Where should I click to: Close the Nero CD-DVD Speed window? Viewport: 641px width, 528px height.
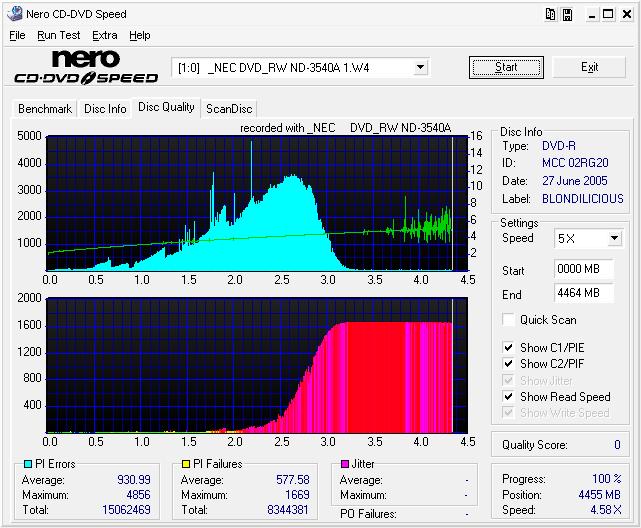627,15
